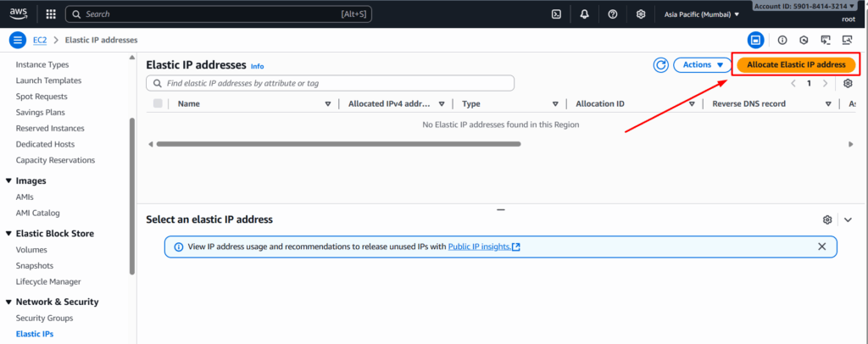Click Allocate Elastic IP address button
Viewport: 868px width, 344px height.
tap(796, 64)
